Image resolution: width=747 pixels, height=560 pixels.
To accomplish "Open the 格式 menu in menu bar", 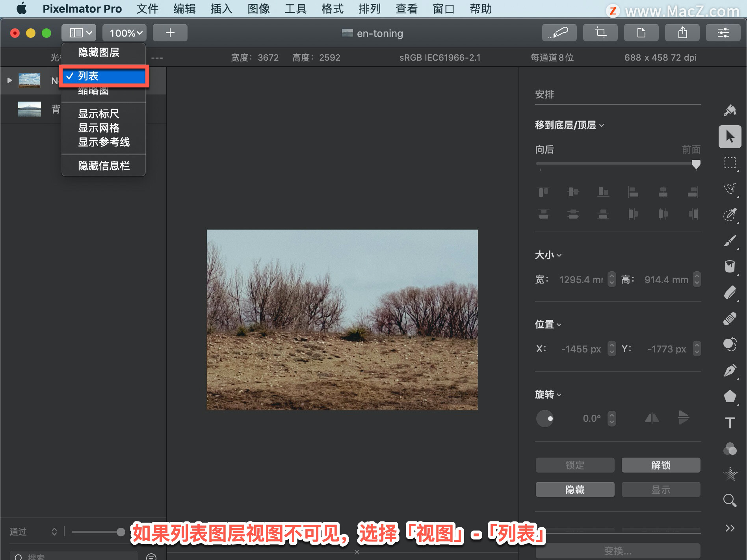I will pos(333,9).
